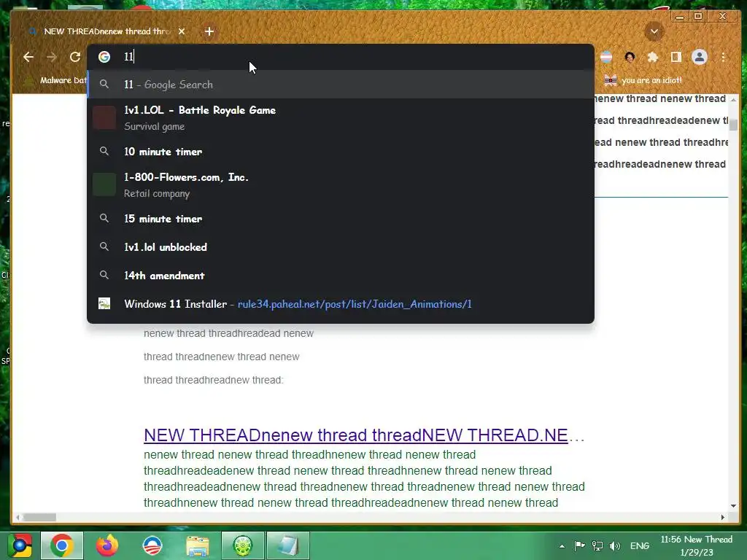Image resolution: width=747 pixels, height=560 pixels.
Task: Toggle the side panel icon
Action: 676,57
